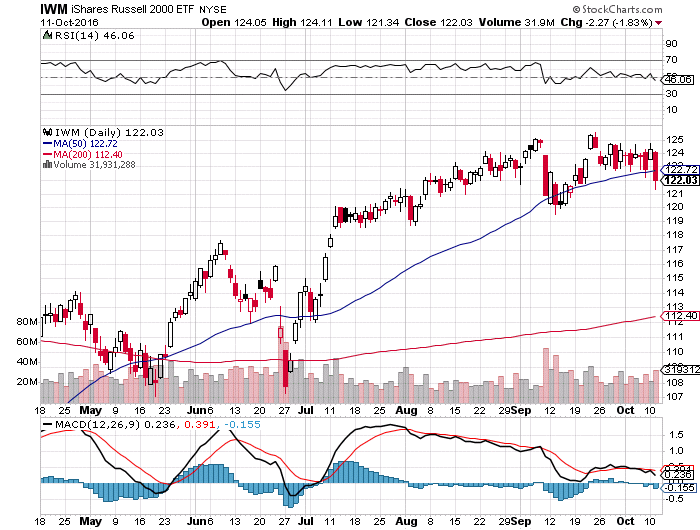The height and width of the screenshot is (530, 700).
Task: Click the -0.155 histogram tag on MACD right axis
Action: click(x=679, y=488)
